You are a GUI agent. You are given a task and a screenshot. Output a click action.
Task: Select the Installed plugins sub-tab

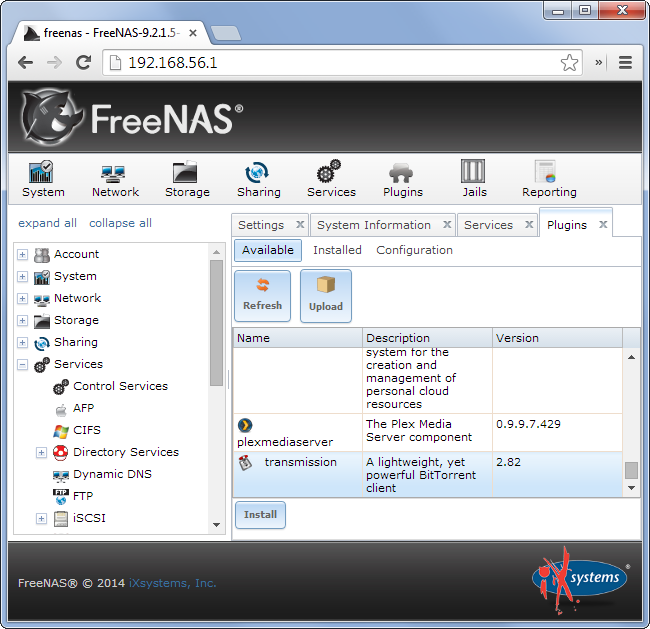(x=337, y=250)
